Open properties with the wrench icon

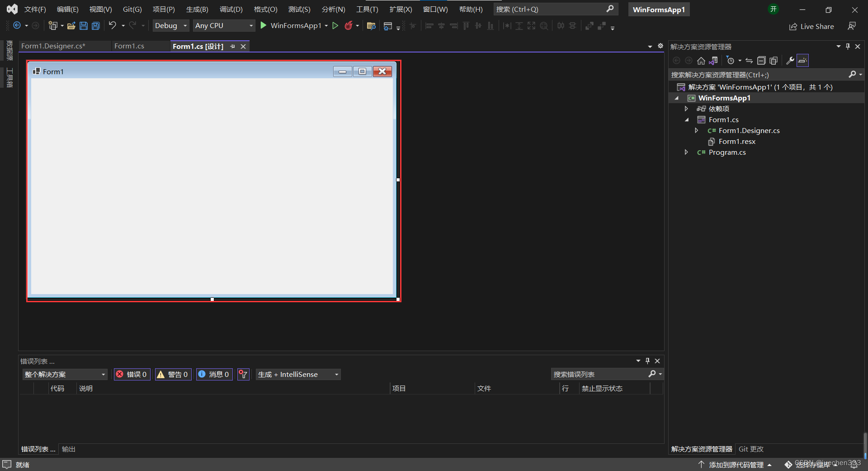(x=790, y=61)
